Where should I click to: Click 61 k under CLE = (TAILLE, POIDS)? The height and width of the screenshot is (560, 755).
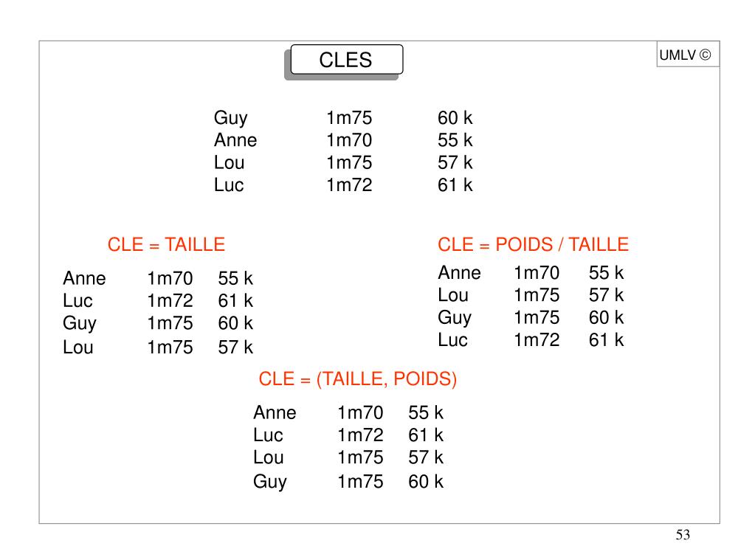(426, 435)
